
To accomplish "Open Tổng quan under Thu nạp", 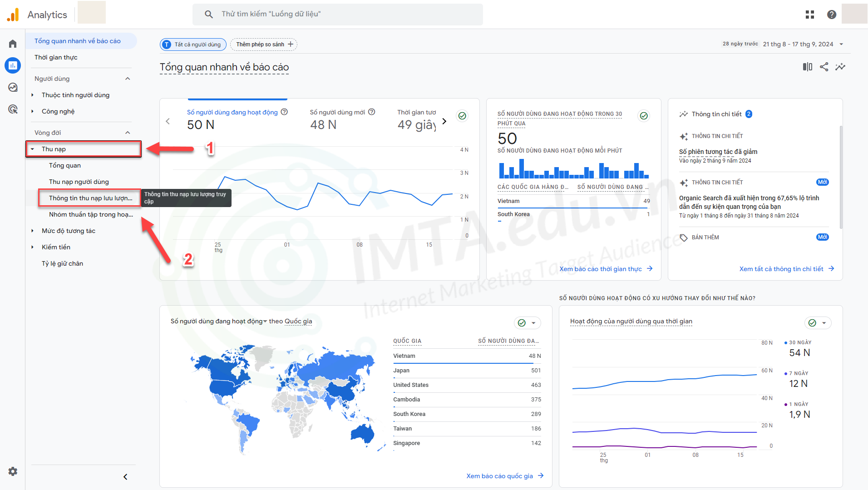I will click(x=65, y=165).
